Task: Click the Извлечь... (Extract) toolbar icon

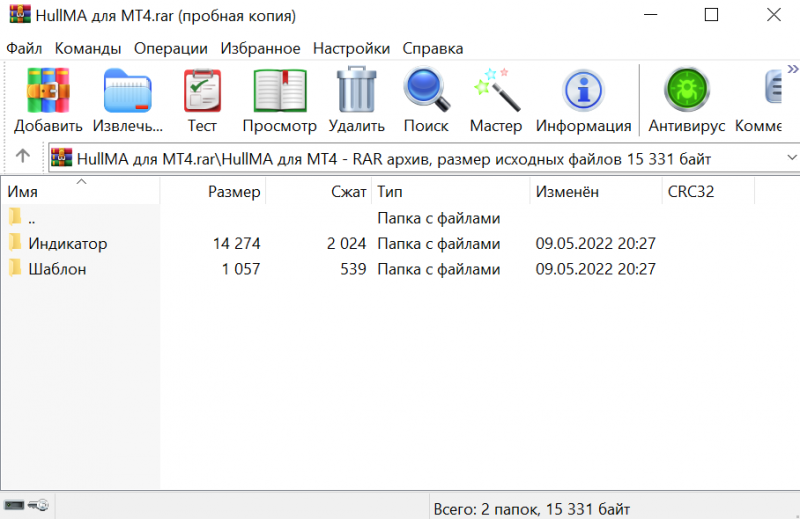Action: pos(128,90)
